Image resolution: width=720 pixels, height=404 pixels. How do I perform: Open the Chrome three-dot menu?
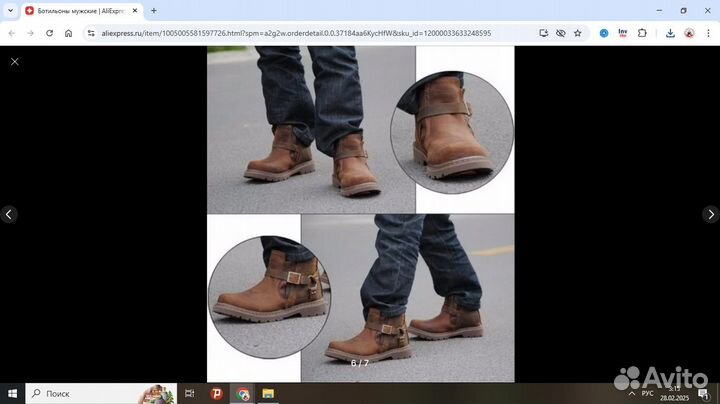click(708, 33)
